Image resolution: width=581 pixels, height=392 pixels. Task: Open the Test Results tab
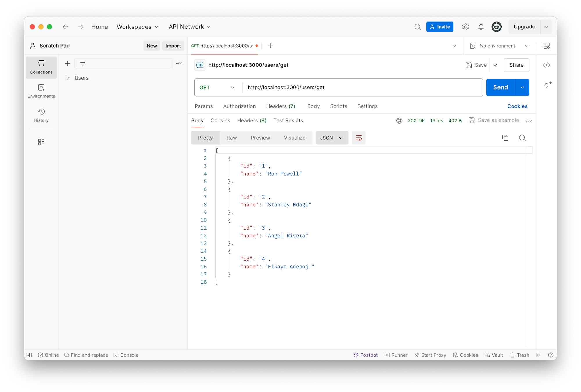coord(288,120)
